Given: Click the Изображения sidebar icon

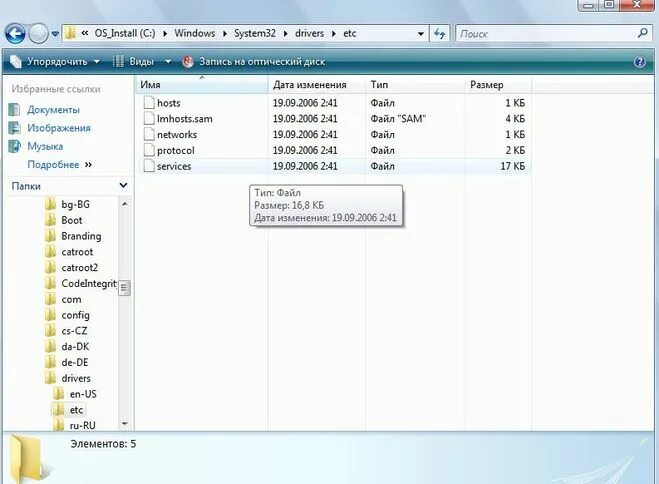Looking at the screenshot, I should coord(14,128).
